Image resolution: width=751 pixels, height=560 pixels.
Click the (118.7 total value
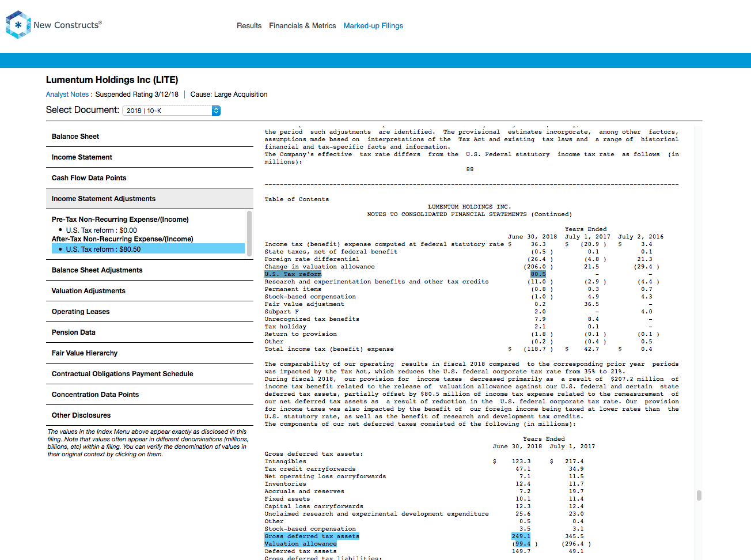[x=538, y=349]
